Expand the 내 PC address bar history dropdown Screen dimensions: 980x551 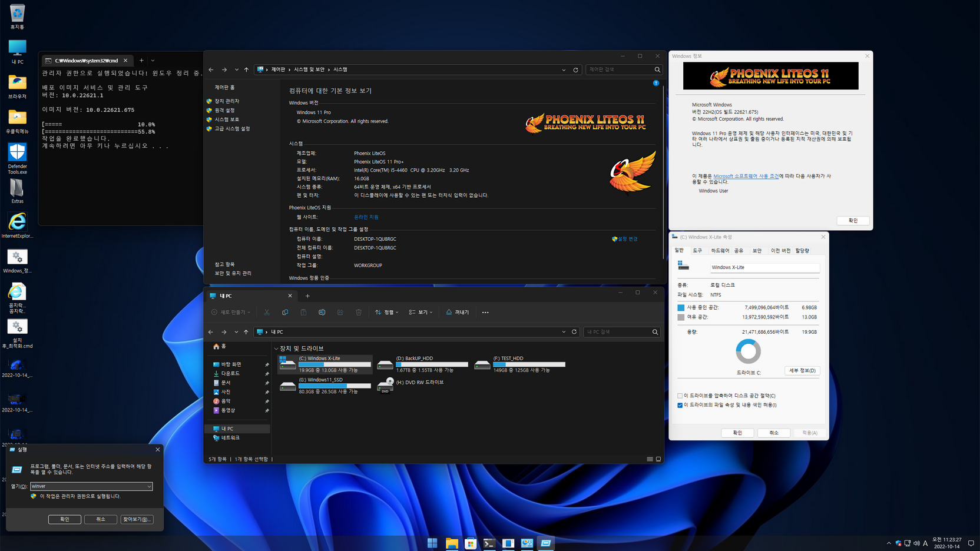coord(564,332)
